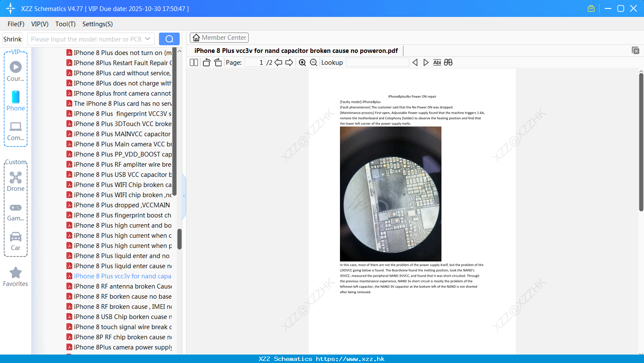Toggle the Abi whole-word match icon
644x363 pixels.
(437, 63)
